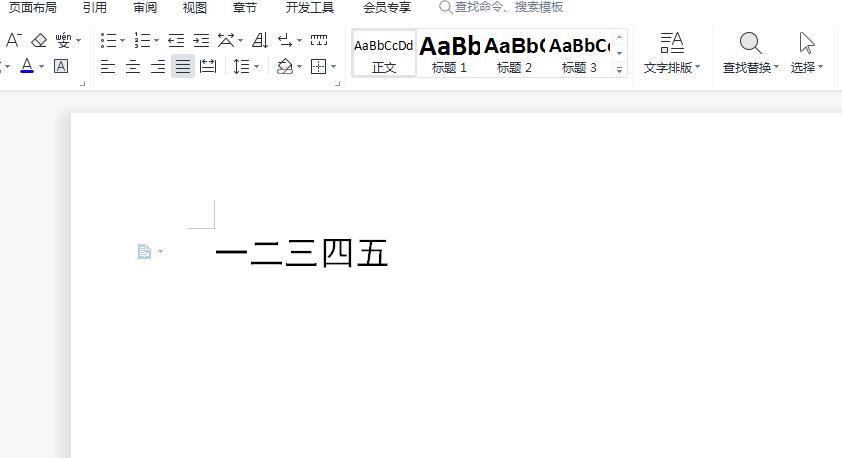Open the phonetic guide dropdown arrow
This screenshot has width=842, height=458.
click(78, 40)
